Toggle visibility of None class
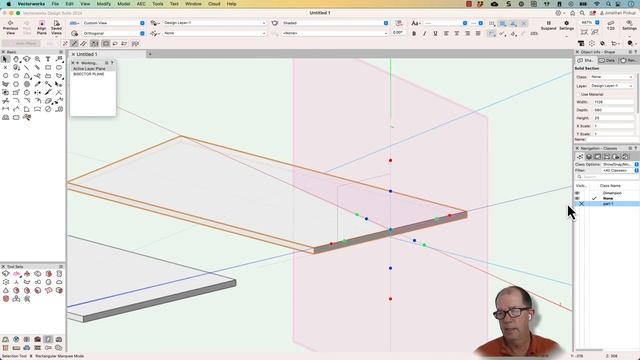Image resolution: width=640 pixels, height=360 pixels. (578, 198)
